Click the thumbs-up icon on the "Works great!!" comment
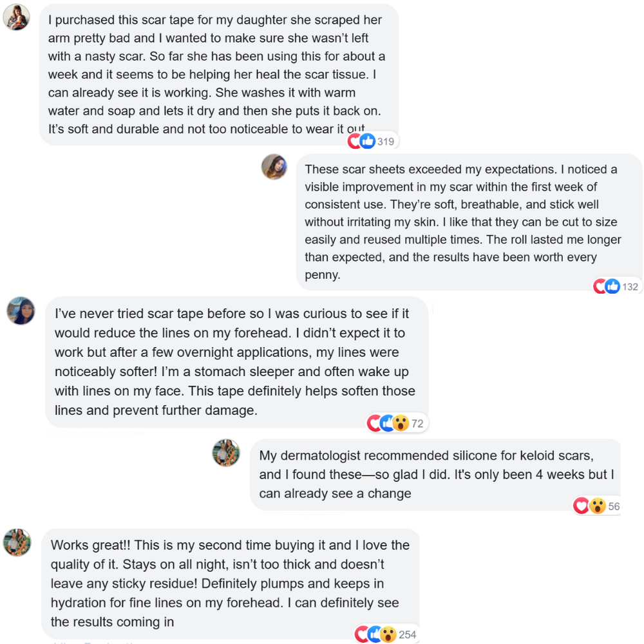Image resolution: width=644 pixels, height=644 pixels. (x=375, y=634)
